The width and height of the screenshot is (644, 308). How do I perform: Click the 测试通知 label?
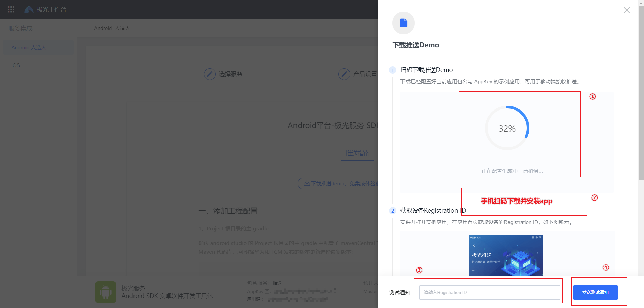[x=401, y=293]
